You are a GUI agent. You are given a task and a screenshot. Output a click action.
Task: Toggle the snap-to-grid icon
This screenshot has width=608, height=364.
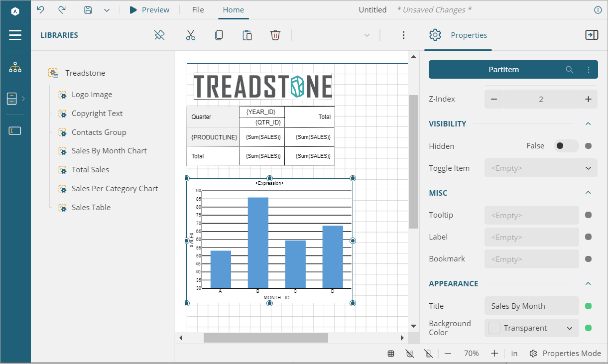[x=410, y=354]
